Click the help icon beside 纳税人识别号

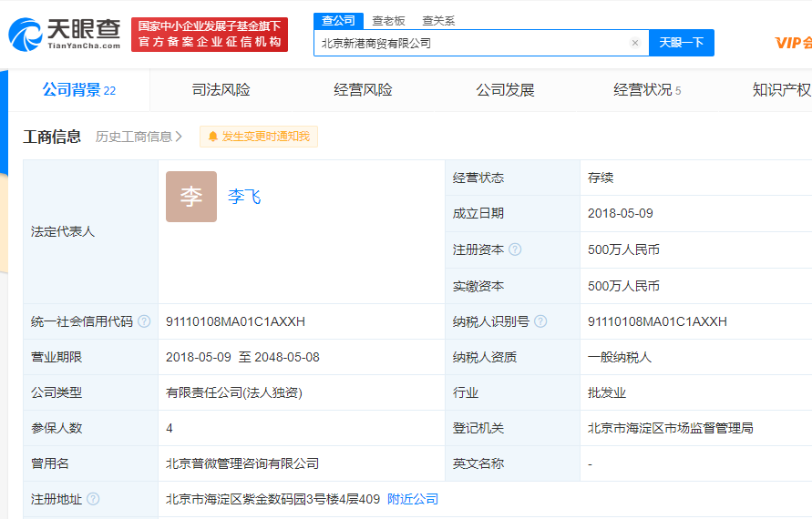pos(540,321)
